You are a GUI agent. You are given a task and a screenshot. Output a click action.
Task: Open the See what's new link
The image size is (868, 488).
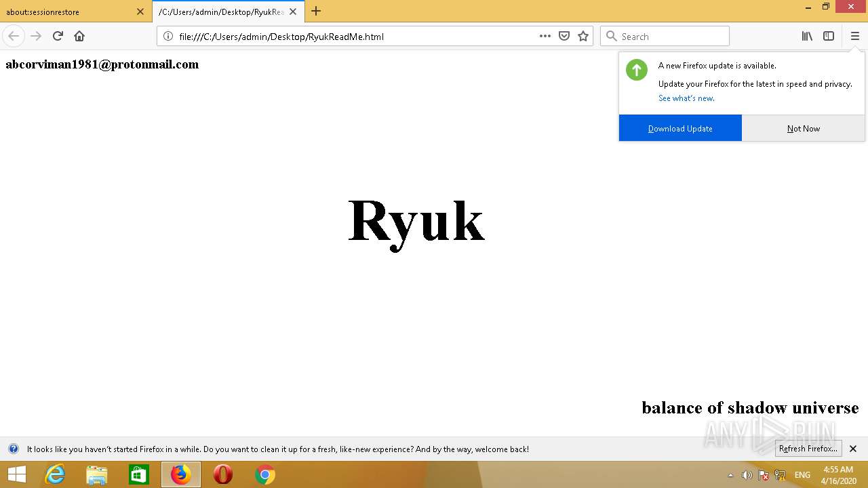click(x=686, y=98)
